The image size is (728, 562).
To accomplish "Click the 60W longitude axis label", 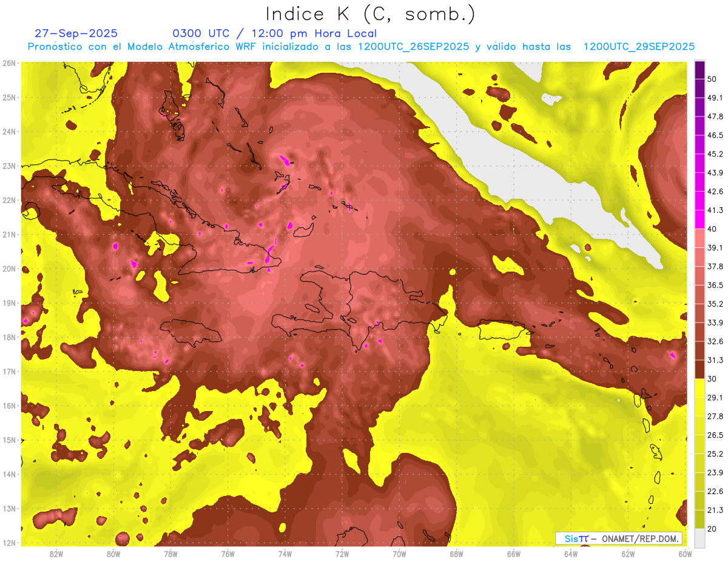I will (x=685, y=554).
